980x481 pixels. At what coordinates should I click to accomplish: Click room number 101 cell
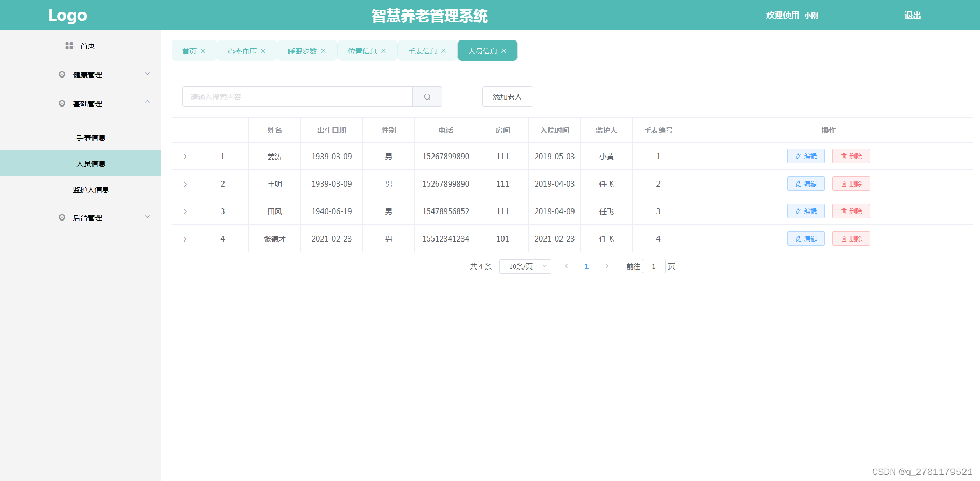(x=503, y=239)
